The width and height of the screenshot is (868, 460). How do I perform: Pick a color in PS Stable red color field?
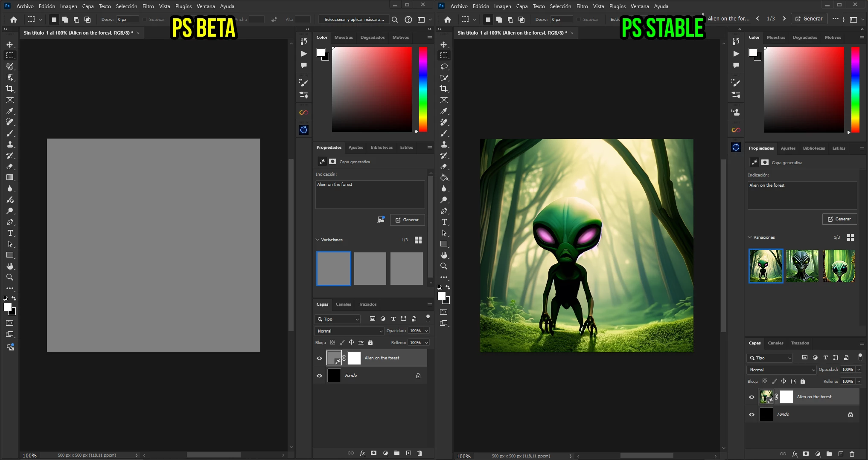(x=804, y=90)
